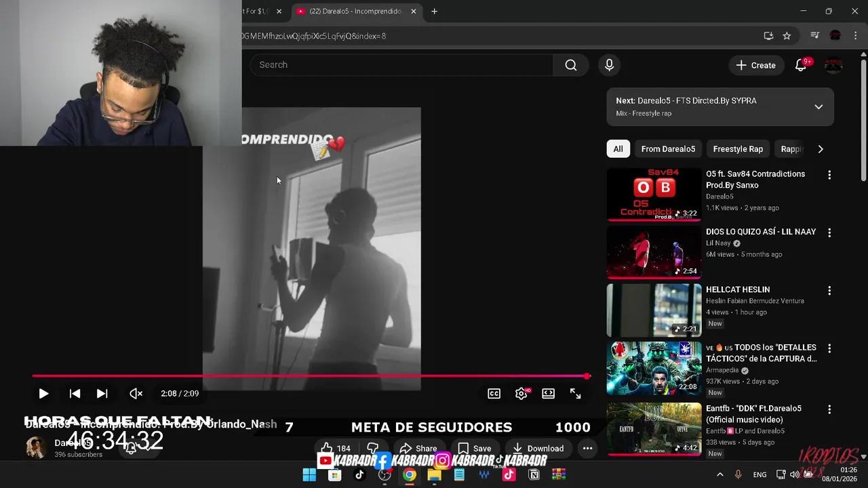This screenshot has width=868, height=488.
Task: Dislike the video
Action: 372,448
